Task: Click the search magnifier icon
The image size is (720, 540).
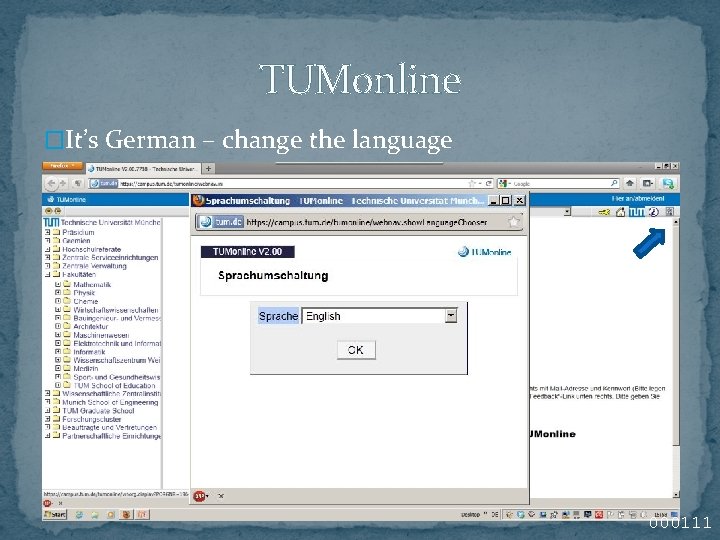Action: click(614, 184)
